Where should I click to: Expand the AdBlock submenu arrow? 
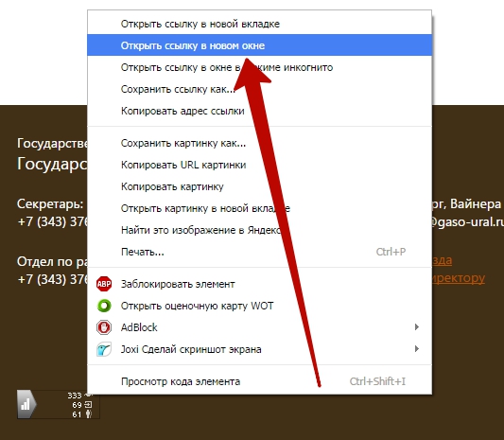417,327
